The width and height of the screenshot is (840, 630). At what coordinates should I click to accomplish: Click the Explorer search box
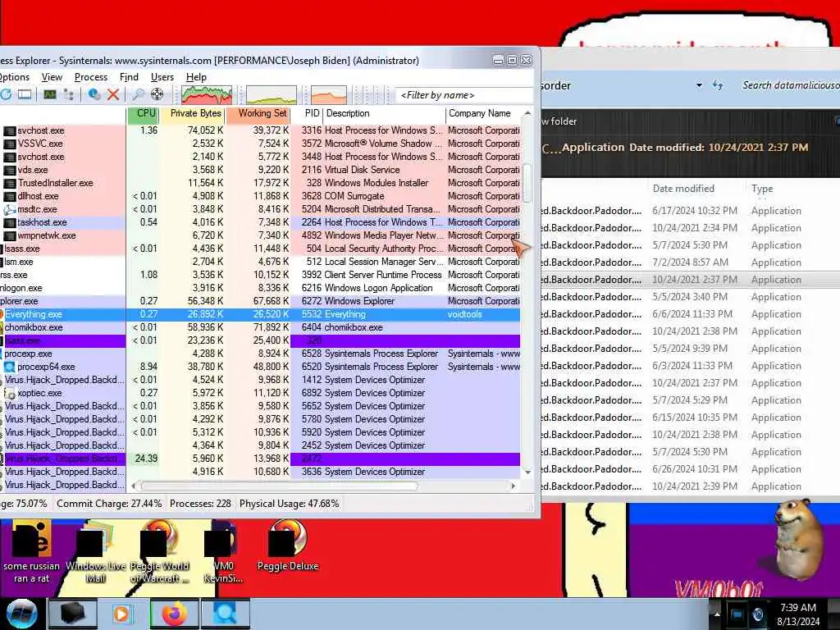[788, 85]
